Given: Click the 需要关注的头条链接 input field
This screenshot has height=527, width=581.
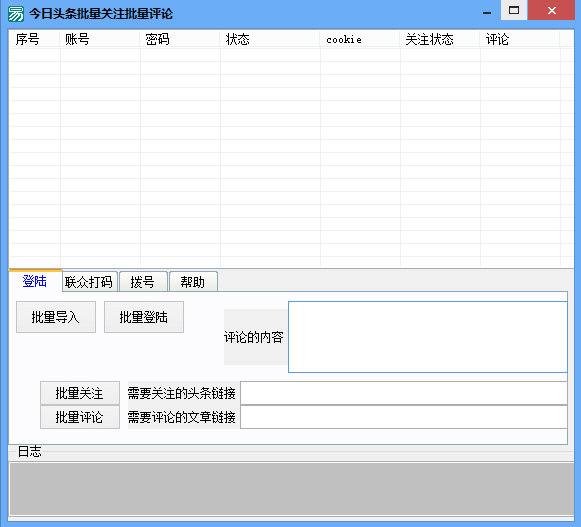Looking at the screenshot, I should click(x=404, y=393).
